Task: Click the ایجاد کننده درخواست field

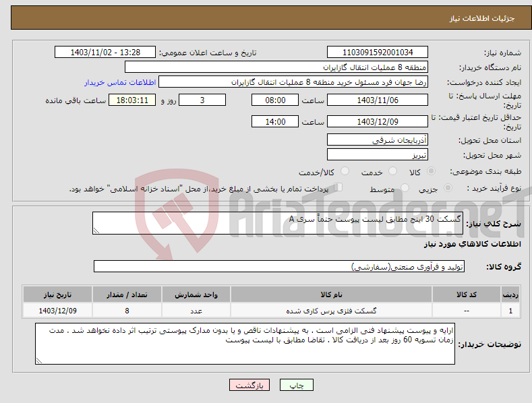Action: coord(293,82)
